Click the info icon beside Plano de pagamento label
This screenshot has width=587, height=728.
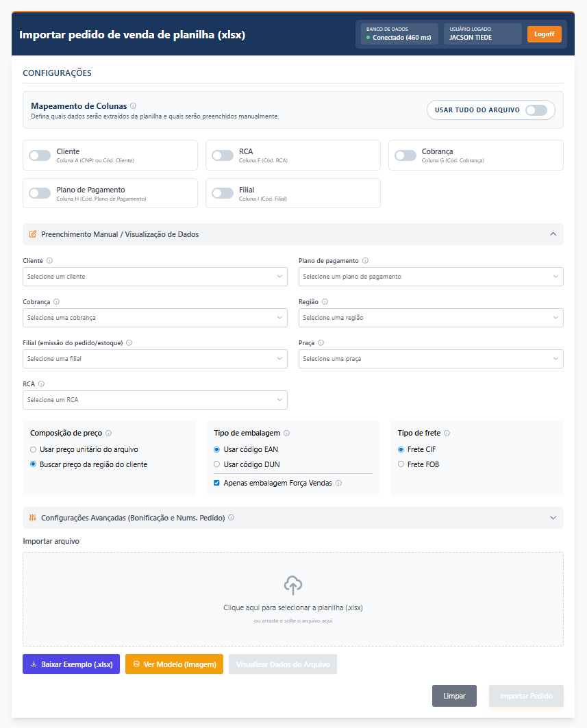pyautogui.click(x=365, y=261)
